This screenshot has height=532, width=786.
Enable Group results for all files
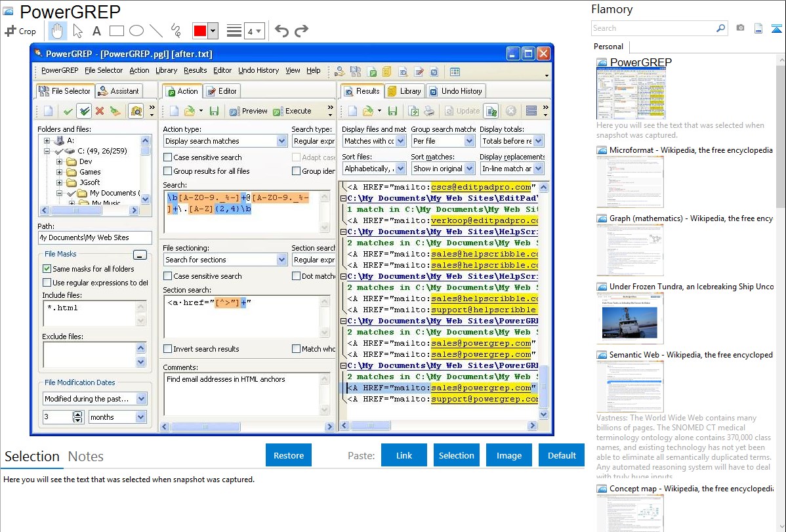pos(168,171)
